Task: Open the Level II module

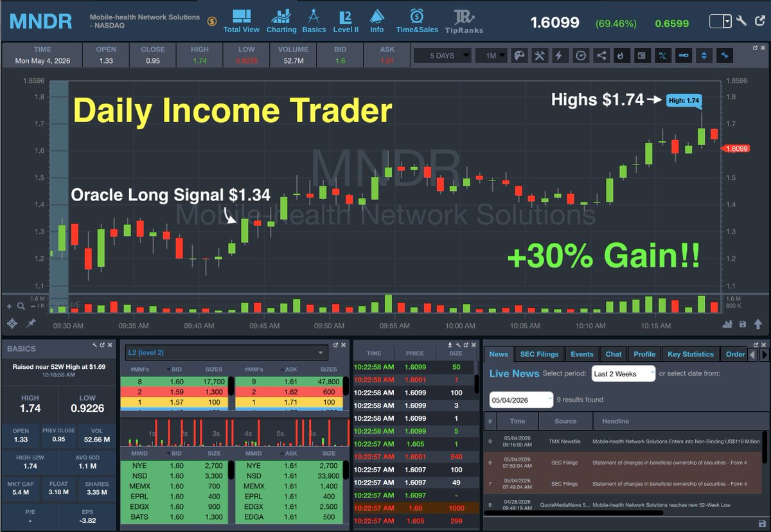Action: pyautogui.click(x=346, y=21)
